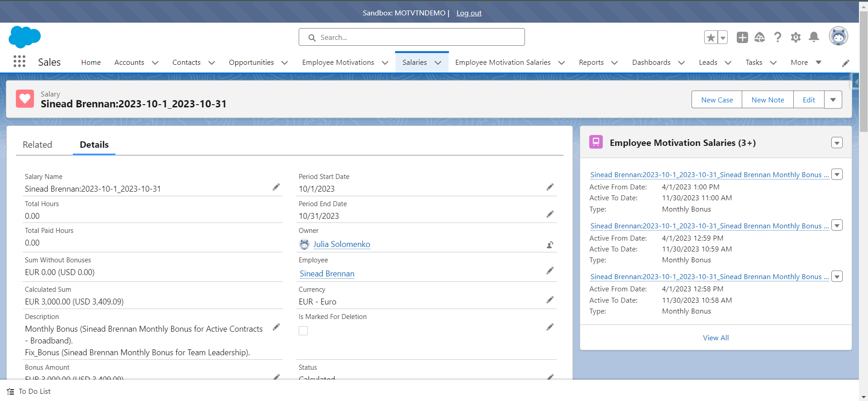Open Sinead Brennan employee link
The width and height of the screenshot is (868, 401).
pos(327,274)
